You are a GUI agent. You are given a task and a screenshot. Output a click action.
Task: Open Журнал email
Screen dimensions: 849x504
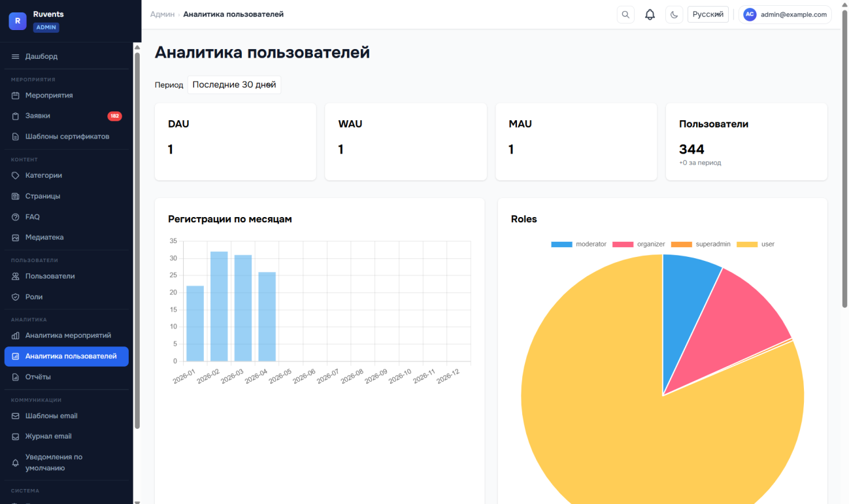pos(67,437)
